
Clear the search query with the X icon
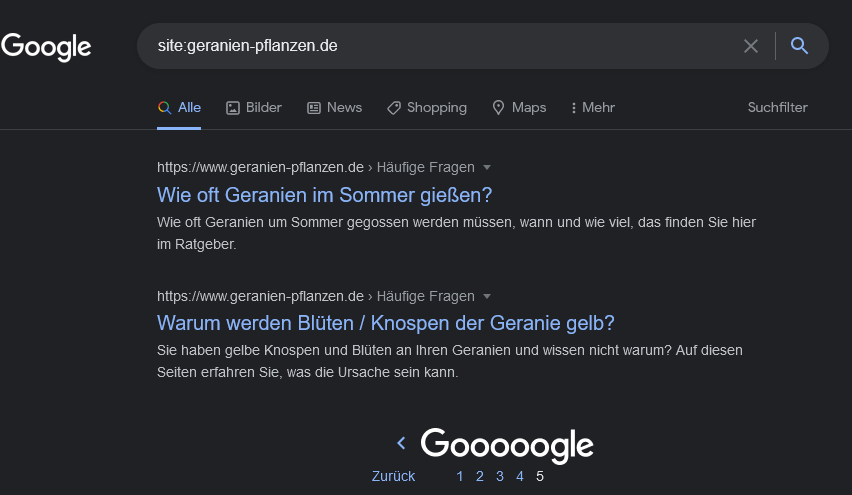pos(751,46)
